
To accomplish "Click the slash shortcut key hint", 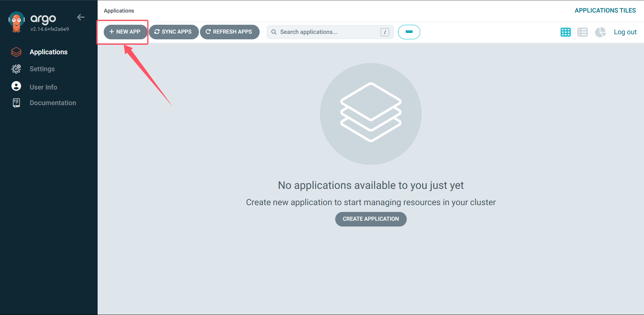I will click(x=385, y=32).
